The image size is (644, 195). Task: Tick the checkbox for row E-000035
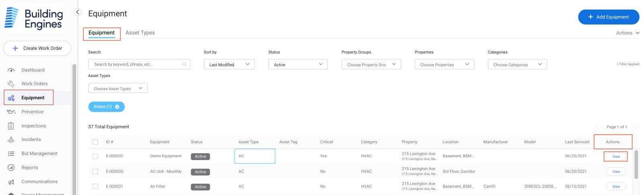pos(95,172)
